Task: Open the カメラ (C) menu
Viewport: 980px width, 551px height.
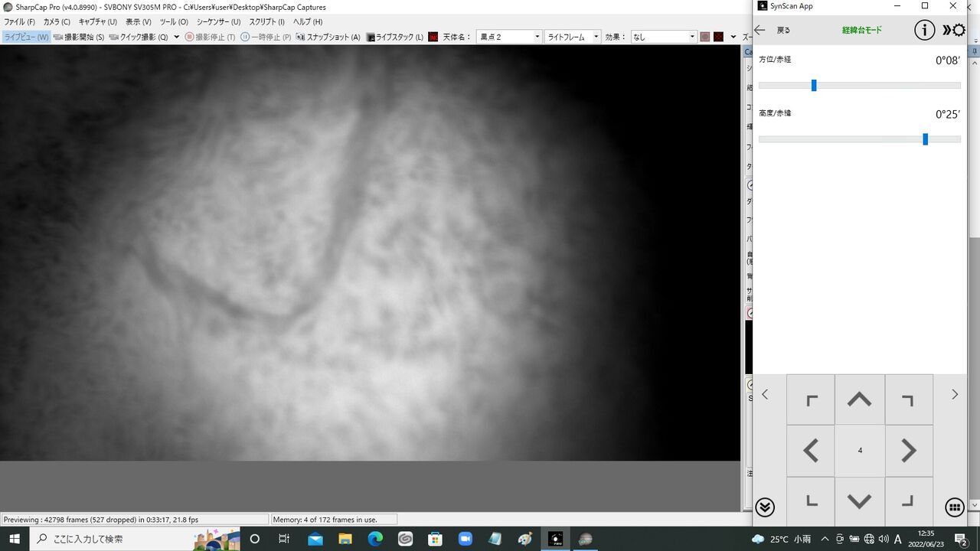Action: click(57, 22)
